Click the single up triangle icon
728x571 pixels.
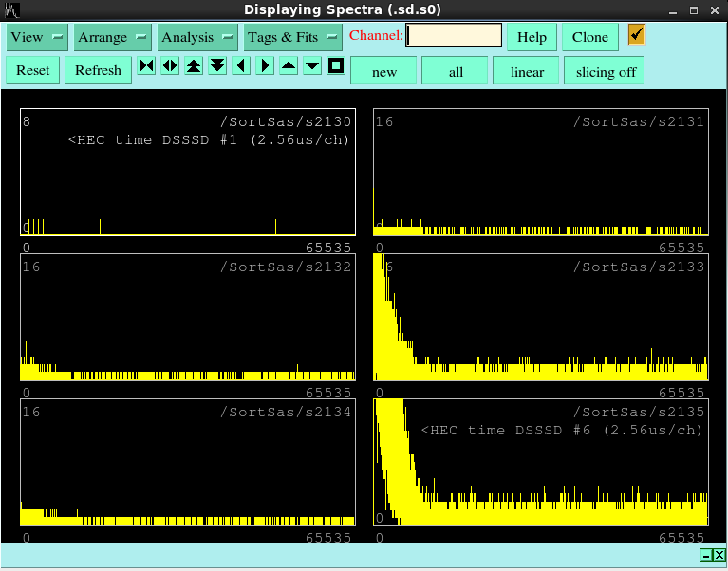point(289,66)
